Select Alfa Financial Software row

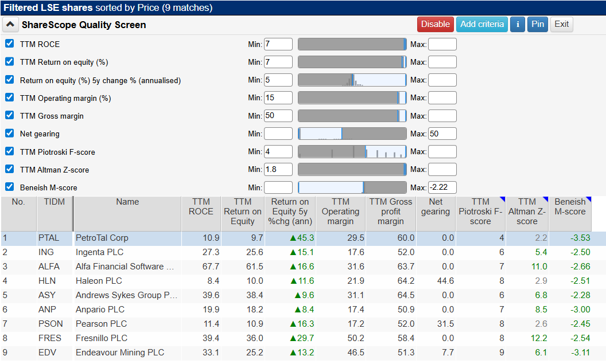pyautogui.click(x=303, y=267)
